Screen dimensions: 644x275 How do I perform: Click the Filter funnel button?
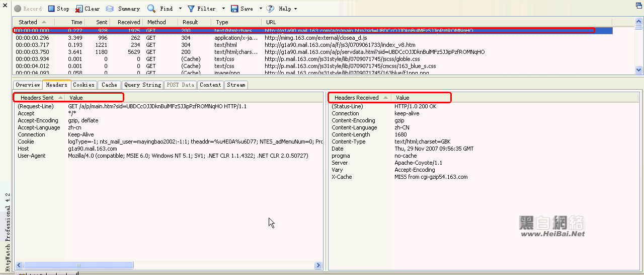click(x=201, y=9)
